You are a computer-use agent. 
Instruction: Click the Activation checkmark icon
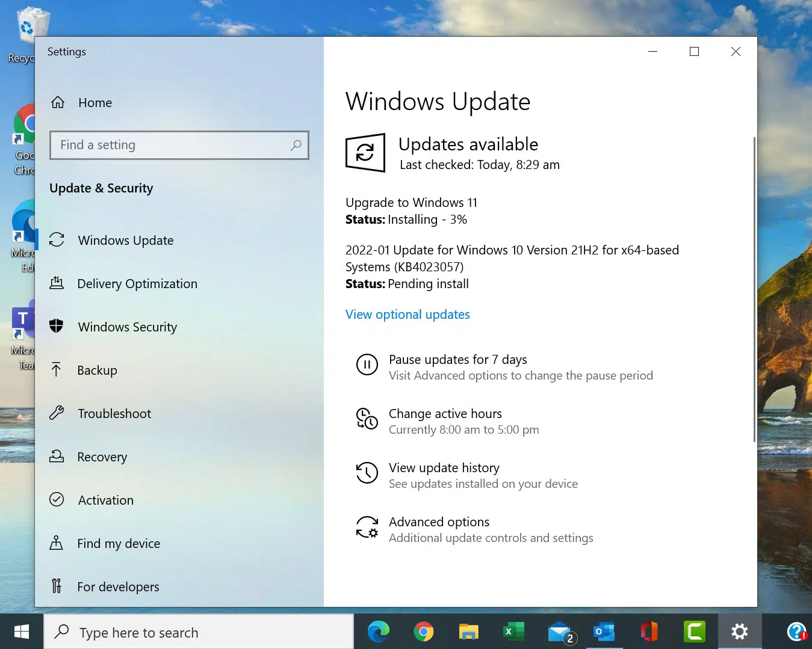pos(57,500)
